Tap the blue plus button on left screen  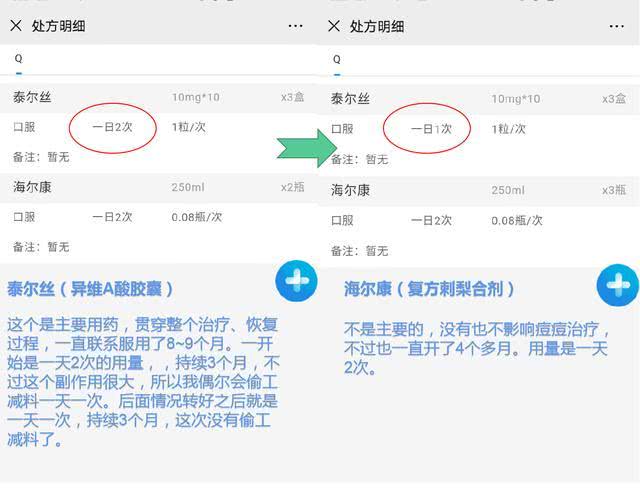(x=296, y=281)
